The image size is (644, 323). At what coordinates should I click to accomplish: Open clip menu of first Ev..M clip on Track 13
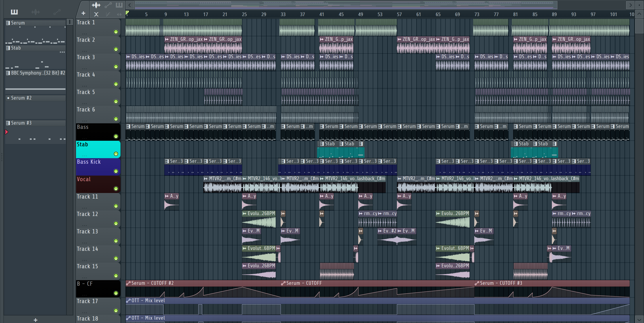point(244,231)
